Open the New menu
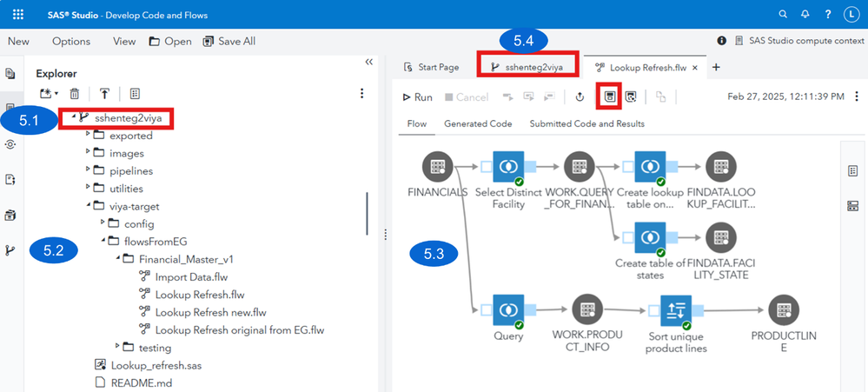The width and height of the screenshot is (868, 392). click(x=19, y=42)
